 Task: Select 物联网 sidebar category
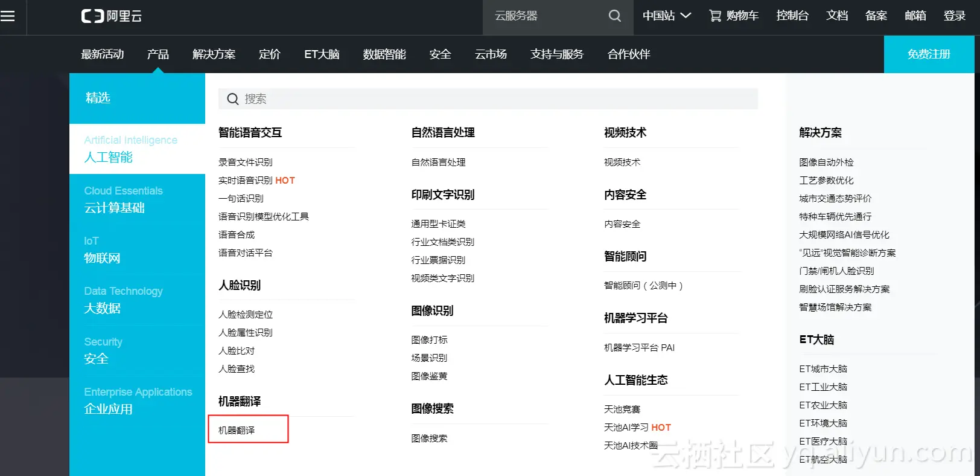tap(137, 250)
